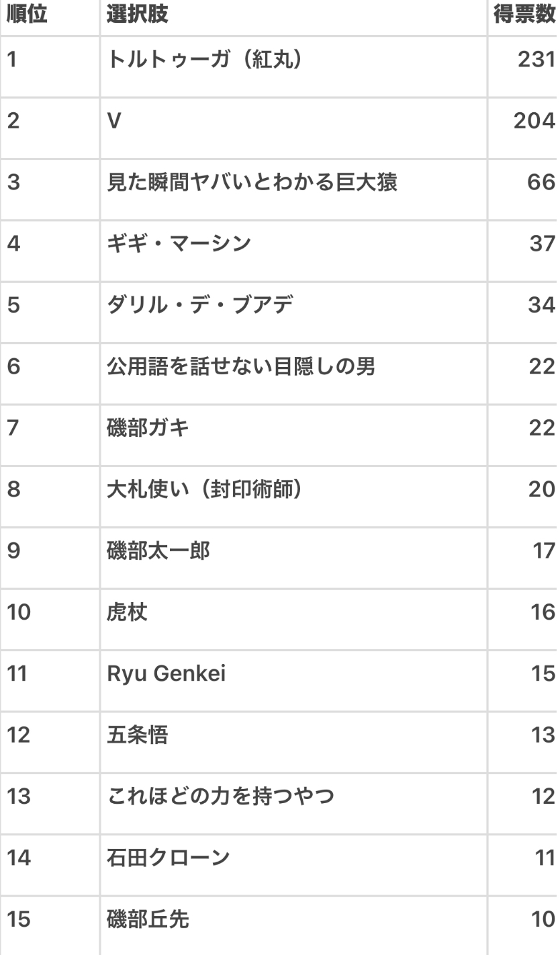Click 見た瞬間ヤバいとわかる巨大猿 row
Image resolution: width=560 pixels, height=955 pixels.
[x=252, y=182]
